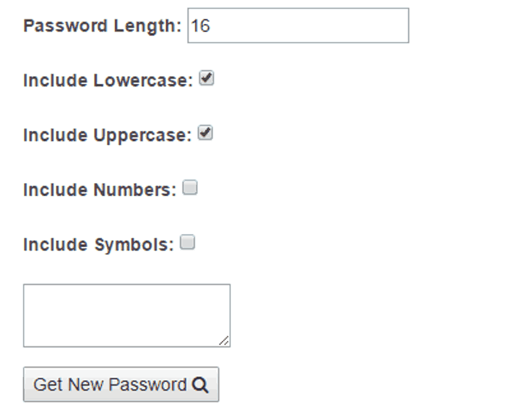
Task: Click the textarea resize grip handle
Action: (224, 341)
